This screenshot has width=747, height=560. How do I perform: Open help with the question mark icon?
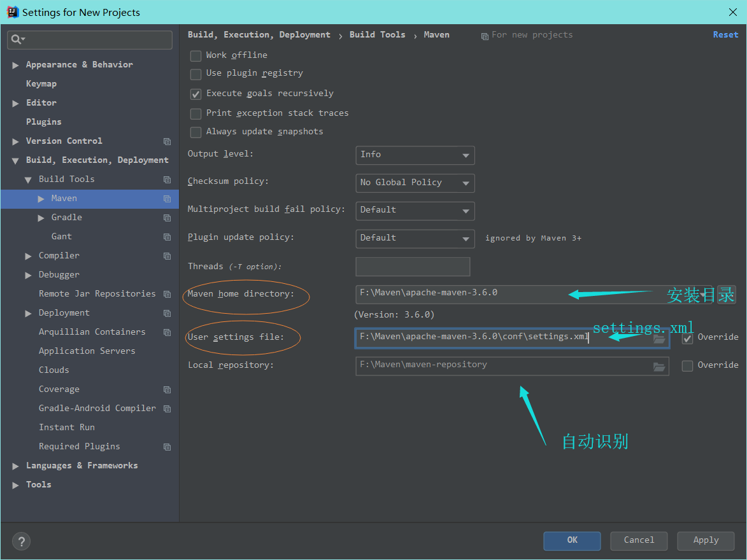[x=21, y=541]
